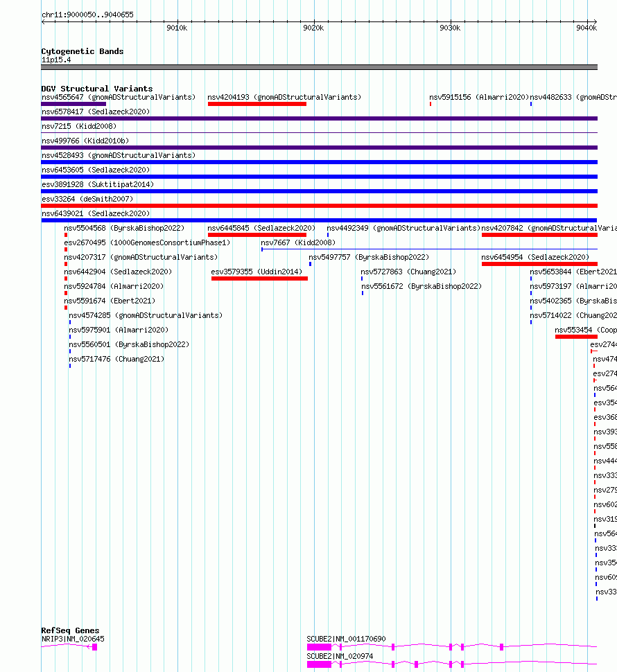The width and height of the screenshot is (617, 672).
Task: Select the Cytogenetic Bands track title
Action: click(82, 51)
